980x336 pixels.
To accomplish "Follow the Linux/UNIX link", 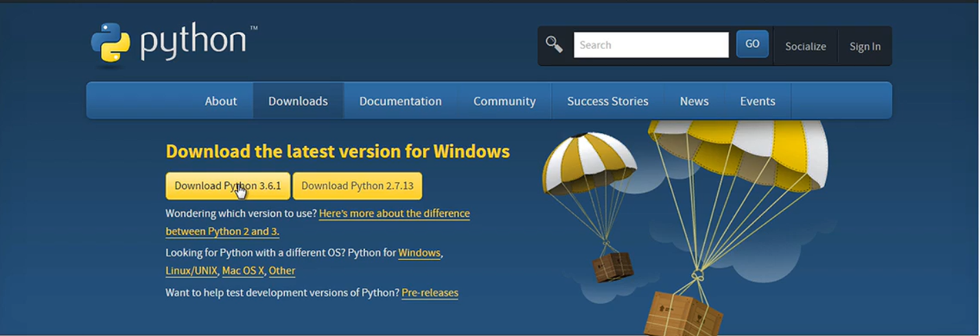I will 191,271.
